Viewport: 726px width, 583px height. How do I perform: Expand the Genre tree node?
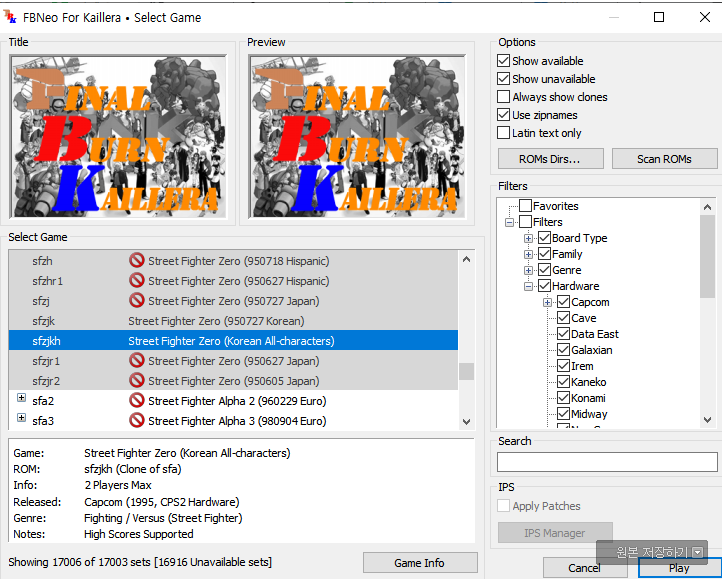click(x=528, y=270)
